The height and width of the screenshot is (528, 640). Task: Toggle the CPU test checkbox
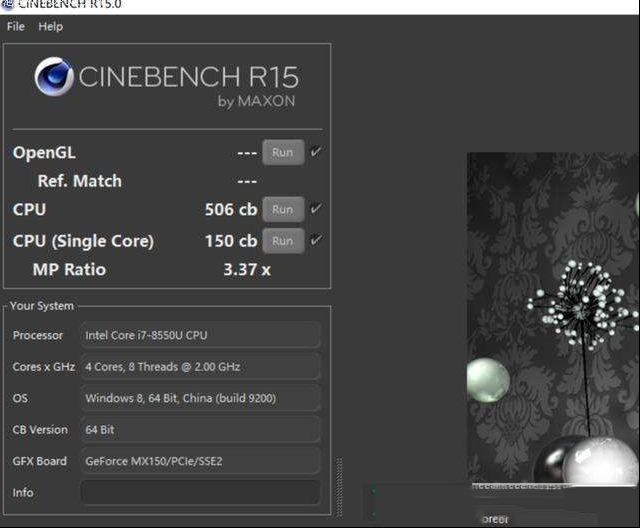click(316, 209)
